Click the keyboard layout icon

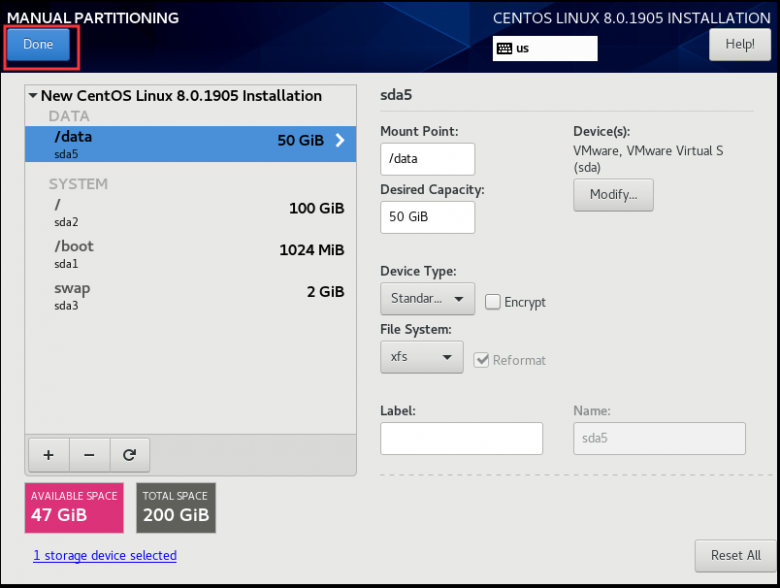click(x=504, y=48)
